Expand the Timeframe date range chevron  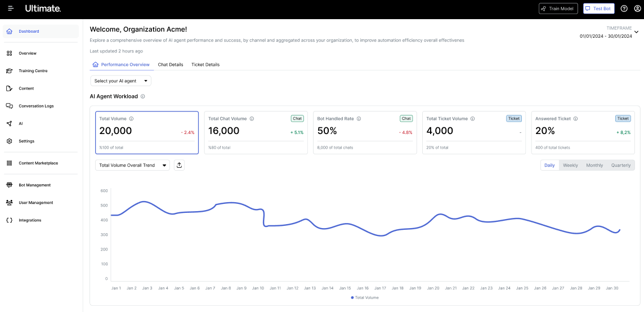pyautogui.click(x=636, y=32)
